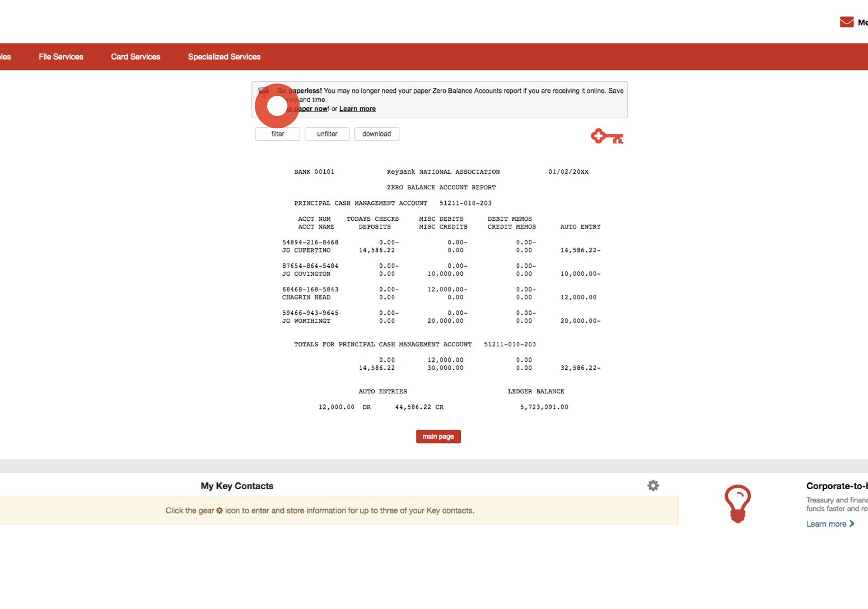Screen dimensions: 868x609
Task: Open the Learn more link in the paperless banner
Action: pos(357,108)
